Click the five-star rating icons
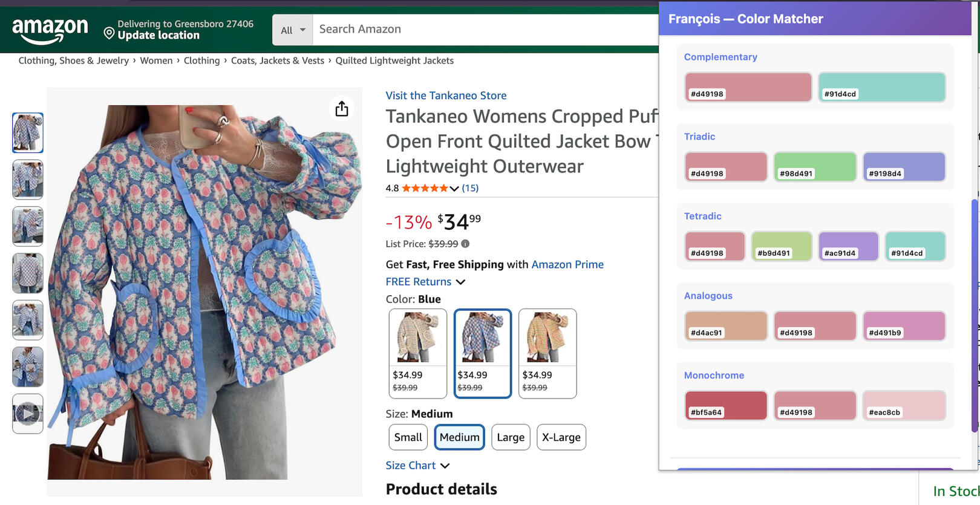 point(425,188)
